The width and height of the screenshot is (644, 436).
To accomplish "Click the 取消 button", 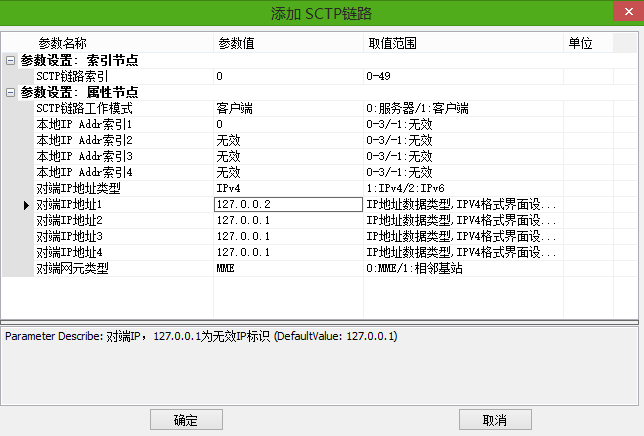I will point(494,419).
